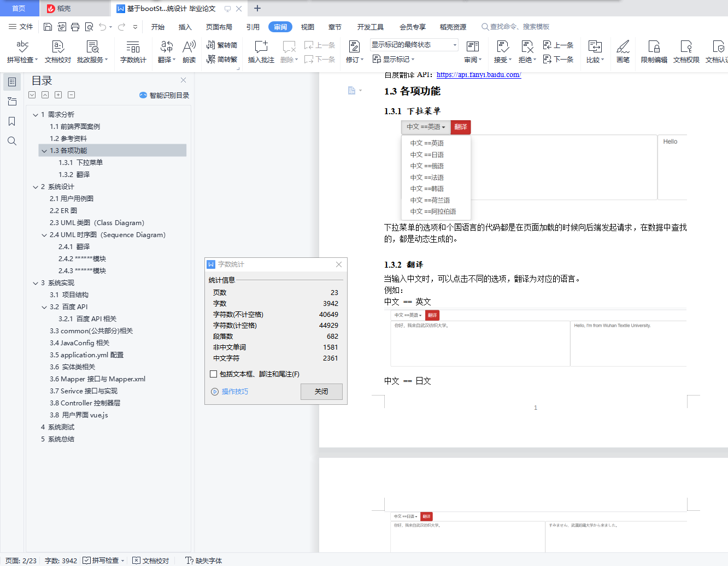The width and height of the screenshot is (728, 566).
Task: Click 缺失字体 in the status bar
Action: [x=204, y=561]
